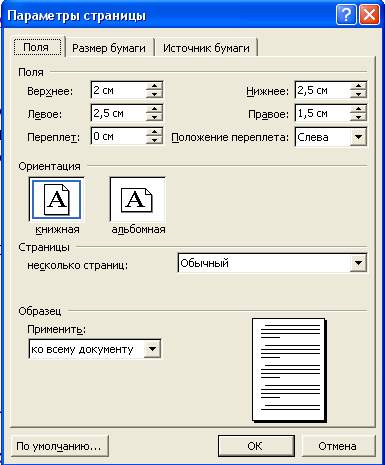The image size is (385, 465).
Task: Switch to the Размер бумаги tab
Action: (x=109, y=48)
